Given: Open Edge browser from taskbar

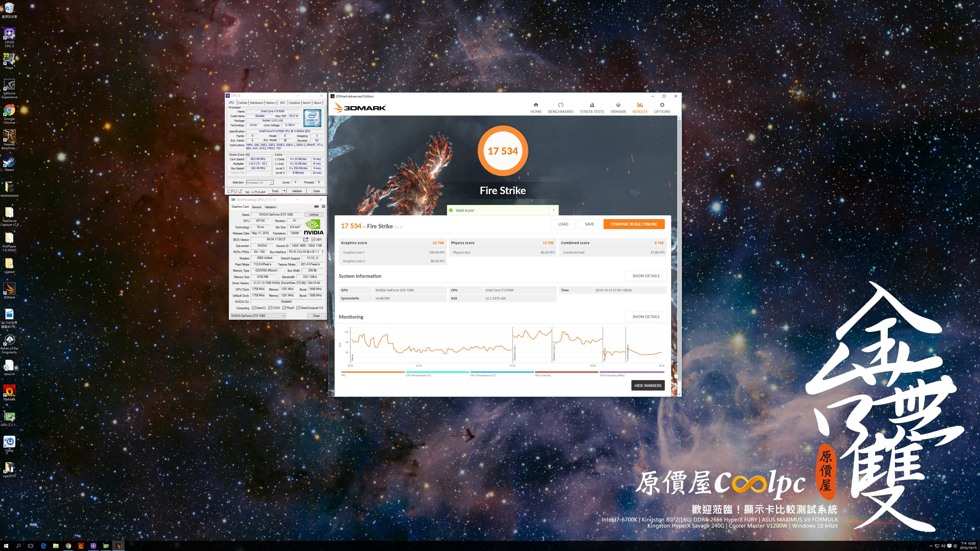Looking at the screenshot, I should pyautogui.click(x=43, y=546).
